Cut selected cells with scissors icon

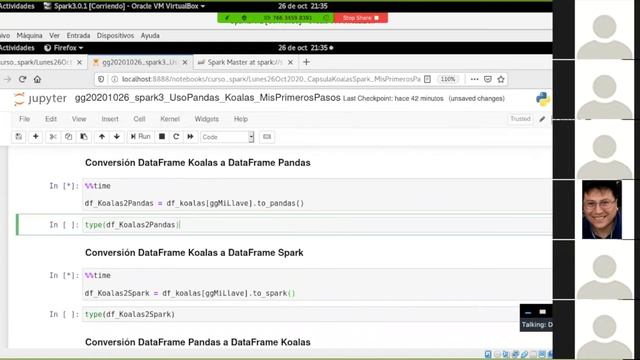point(53,137)
